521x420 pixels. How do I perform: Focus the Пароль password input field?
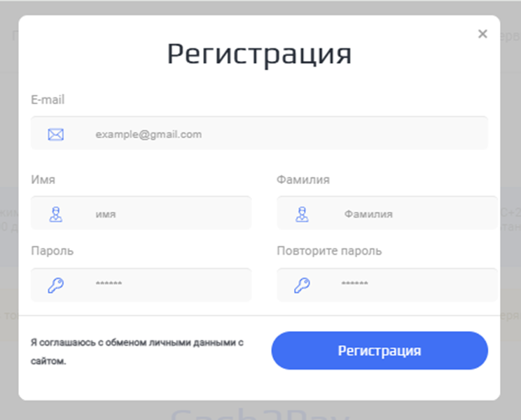tap(141, 285)
